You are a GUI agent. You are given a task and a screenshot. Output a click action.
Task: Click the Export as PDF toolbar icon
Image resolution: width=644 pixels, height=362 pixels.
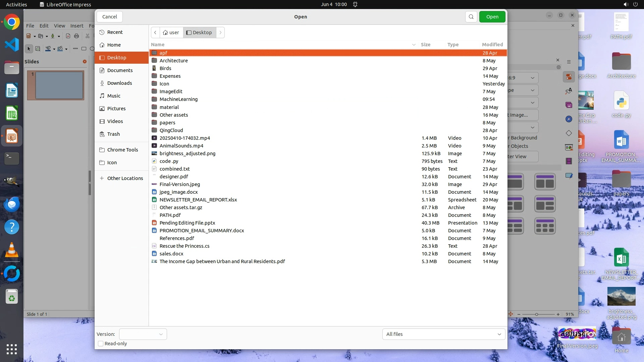68,36
